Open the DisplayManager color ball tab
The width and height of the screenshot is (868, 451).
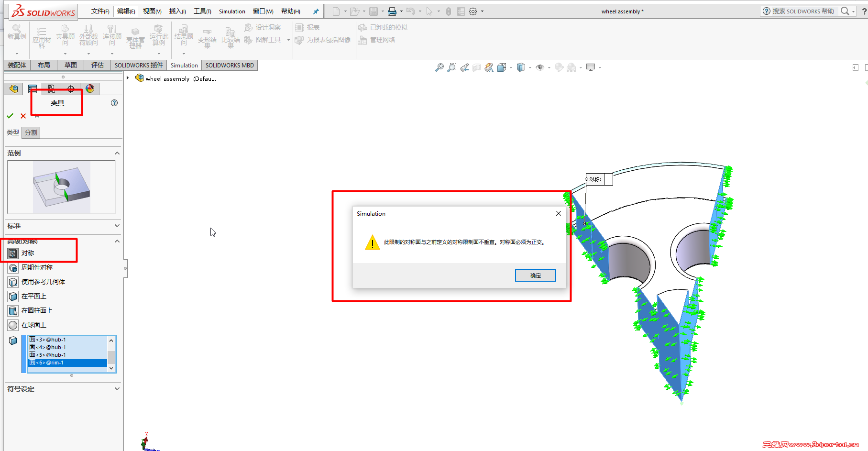click(x=90, y=89)
